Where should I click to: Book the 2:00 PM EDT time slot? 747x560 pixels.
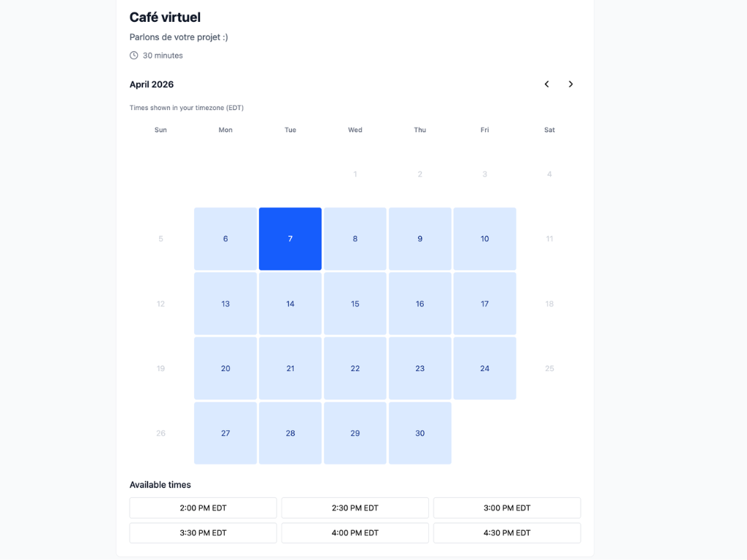[202, 507]
